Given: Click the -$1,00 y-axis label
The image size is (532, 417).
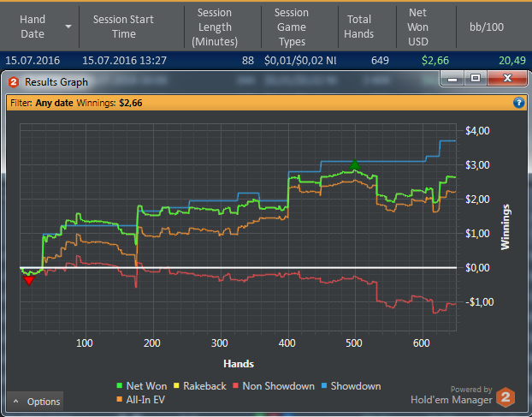Looking at the screenshot, I should [479, 302].
